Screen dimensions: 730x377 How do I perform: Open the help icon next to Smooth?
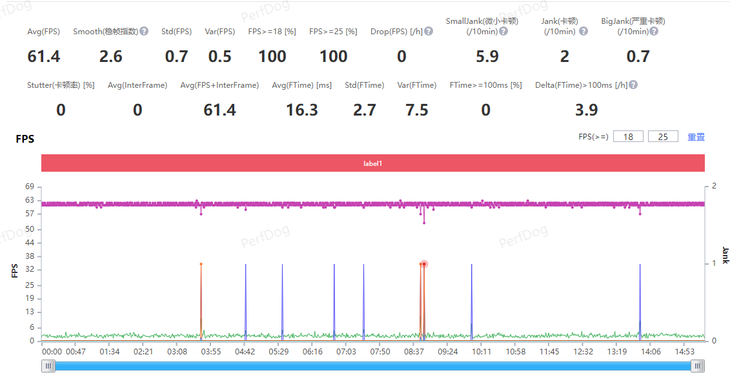(144, 31)
